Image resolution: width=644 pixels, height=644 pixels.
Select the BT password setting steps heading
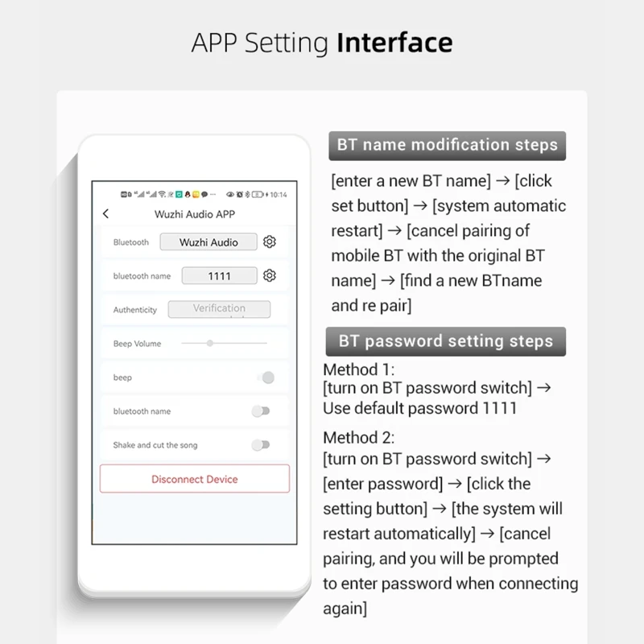(x=446, y=341)
